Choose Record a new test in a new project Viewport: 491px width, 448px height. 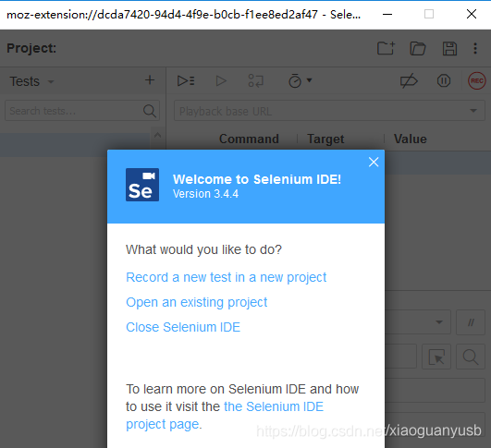click(227, 277)
